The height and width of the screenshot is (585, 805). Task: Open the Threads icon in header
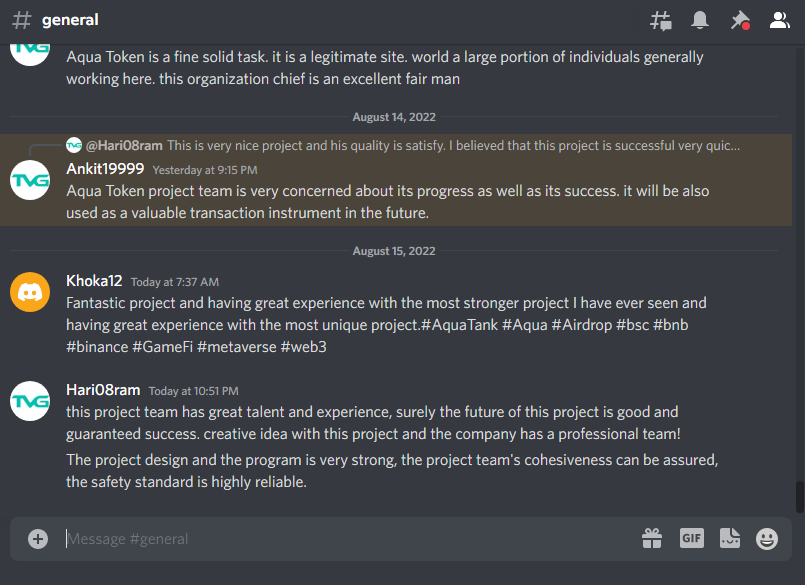tap(661, 21)
